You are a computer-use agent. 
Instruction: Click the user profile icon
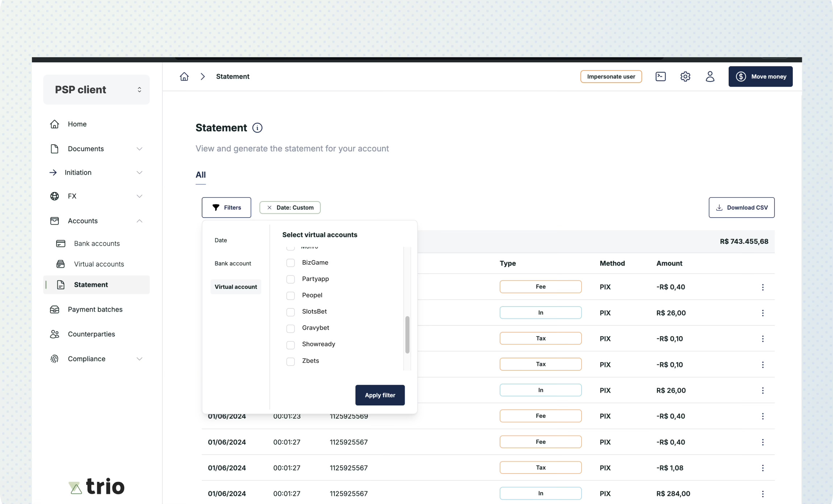[709, 76]
